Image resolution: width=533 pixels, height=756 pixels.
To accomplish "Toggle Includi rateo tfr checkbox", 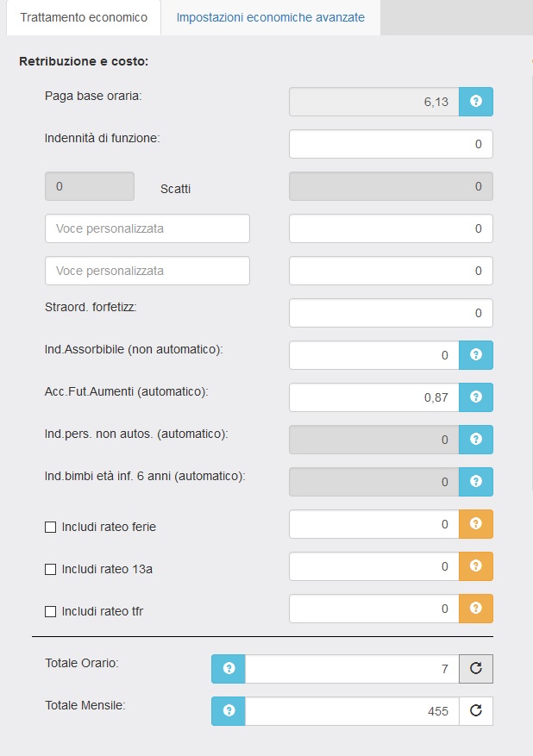I will (x=50, y=611).
